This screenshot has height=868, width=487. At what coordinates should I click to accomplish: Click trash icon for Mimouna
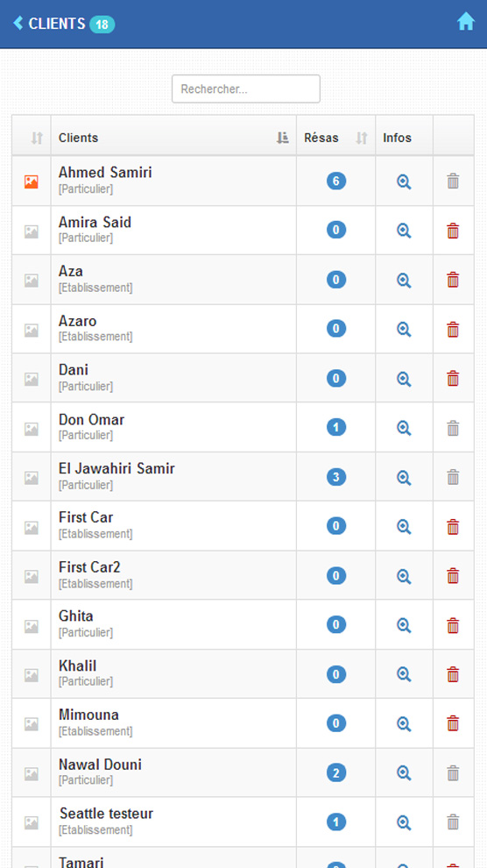(x=453, y=723)
